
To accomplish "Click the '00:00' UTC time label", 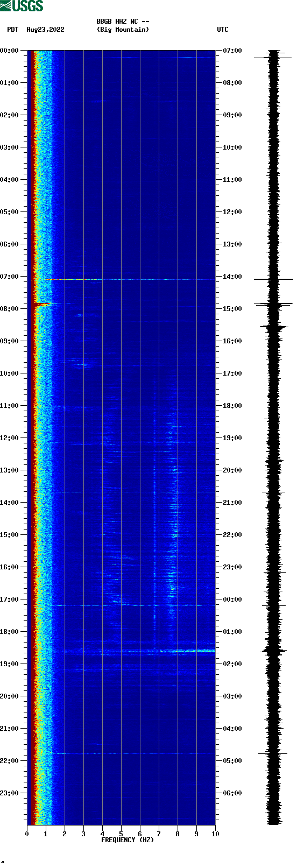I will point(232,599).
